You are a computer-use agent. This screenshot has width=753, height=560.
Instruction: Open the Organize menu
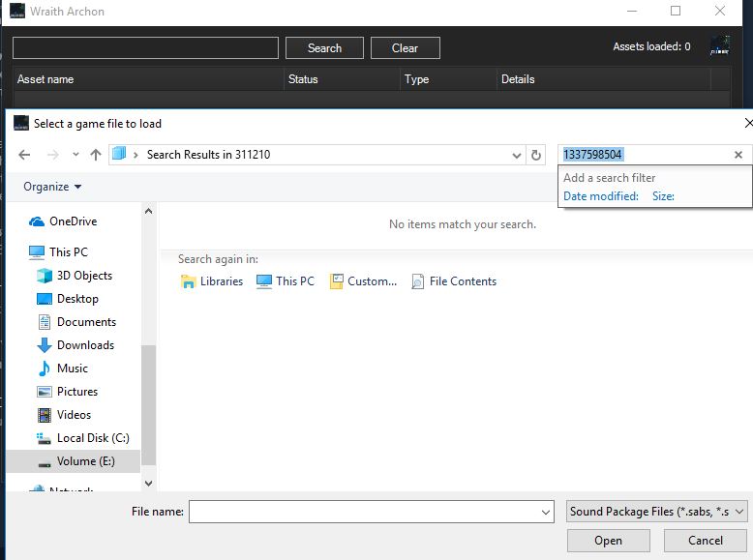(x=52, y=187)
